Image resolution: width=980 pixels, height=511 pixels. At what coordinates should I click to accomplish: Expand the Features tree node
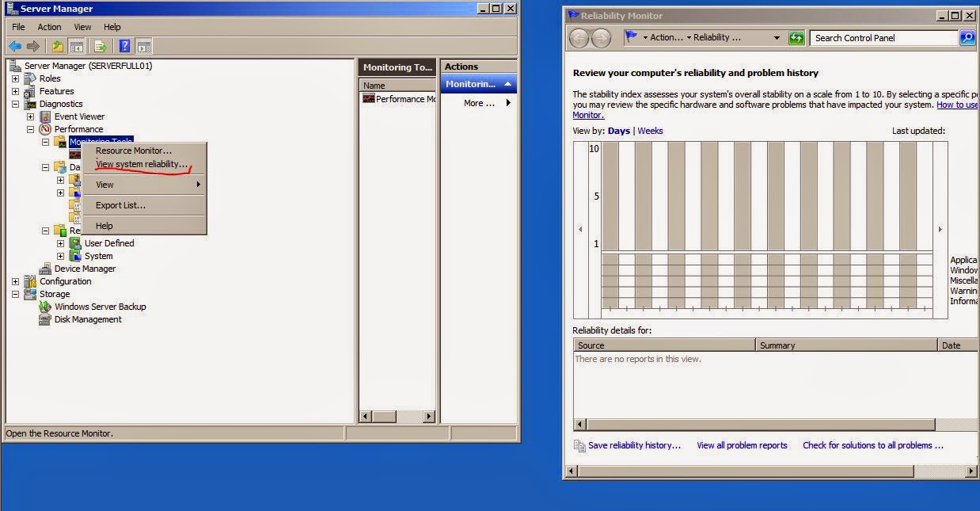tap(15, 91)
